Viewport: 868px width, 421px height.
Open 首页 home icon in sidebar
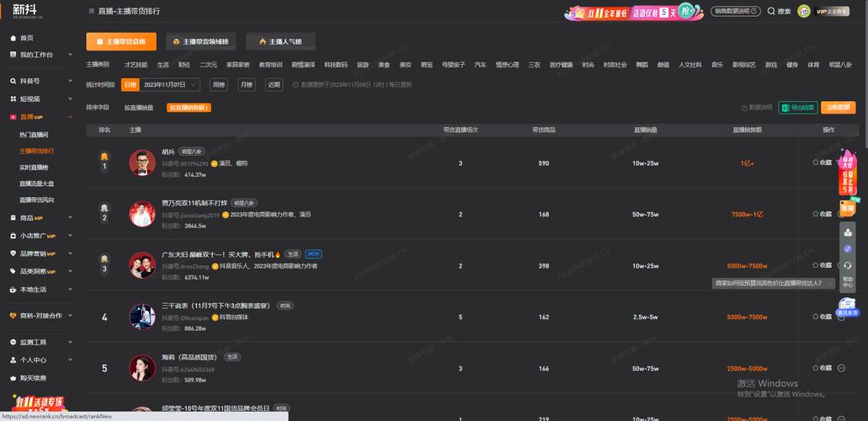pyautogui.click(x=13, y=38)
